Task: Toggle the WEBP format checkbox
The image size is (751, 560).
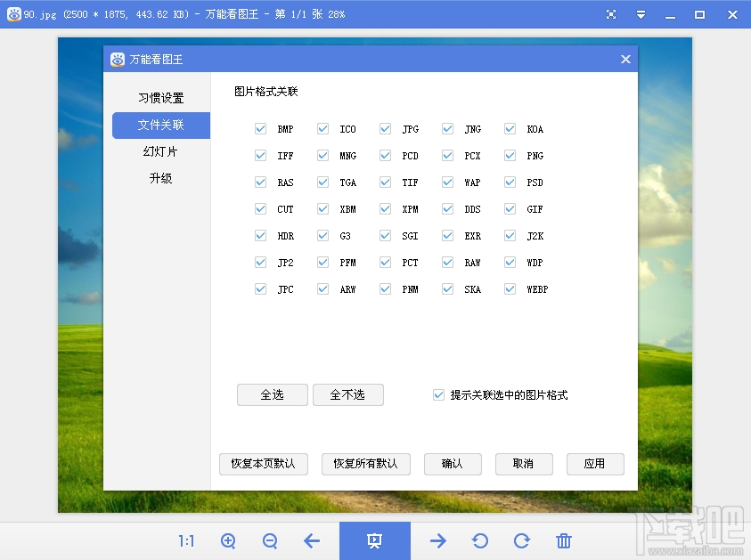Action: (510, 289)
